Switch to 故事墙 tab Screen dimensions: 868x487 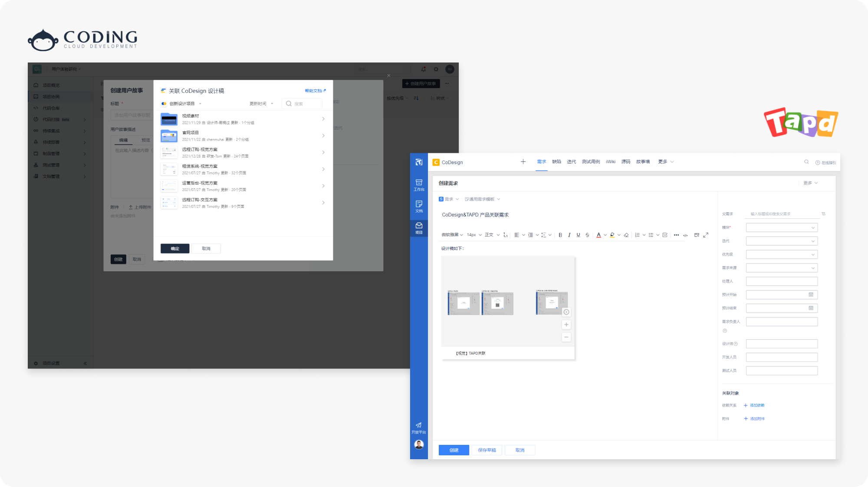click(643, 162)
